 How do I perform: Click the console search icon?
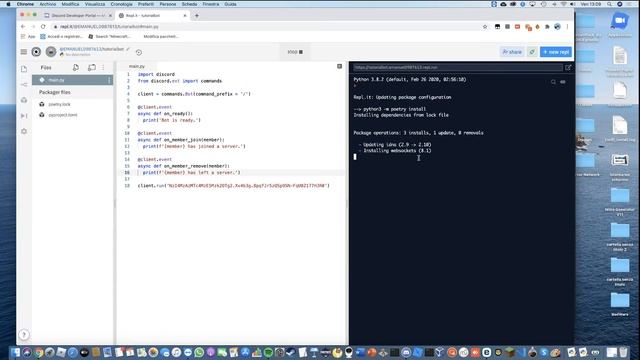coord(553,82)
